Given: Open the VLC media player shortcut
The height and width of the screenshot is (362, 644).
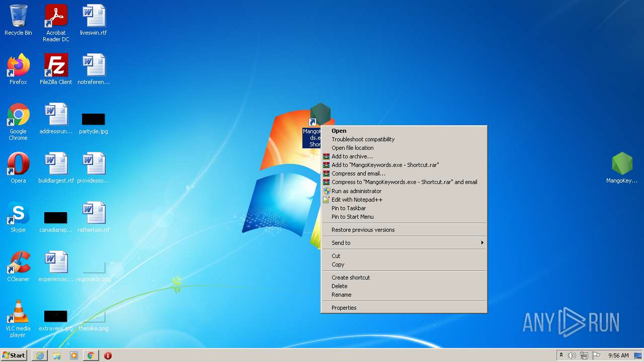Looking at the screenshot, I should [x=18, y=319].
